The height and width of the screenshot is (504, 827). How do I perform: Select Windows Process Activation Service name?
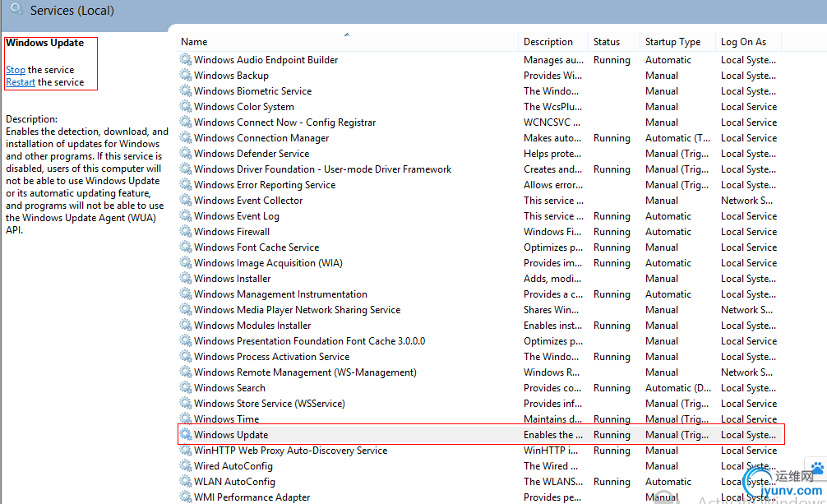pyautogui.click(x=271, y=357)
